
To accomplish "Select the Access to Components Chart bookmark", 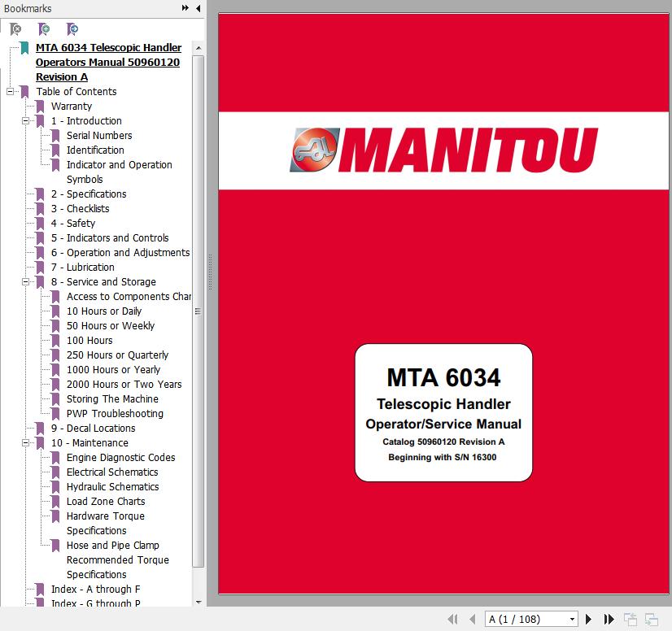I will coord(129,297).
